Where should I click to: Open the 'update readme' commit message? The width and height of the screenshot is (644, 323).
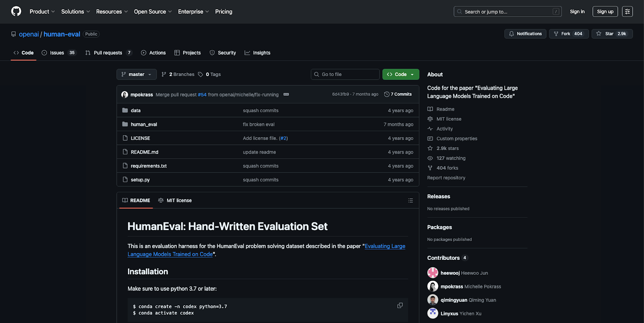click(x=259, y=152)
